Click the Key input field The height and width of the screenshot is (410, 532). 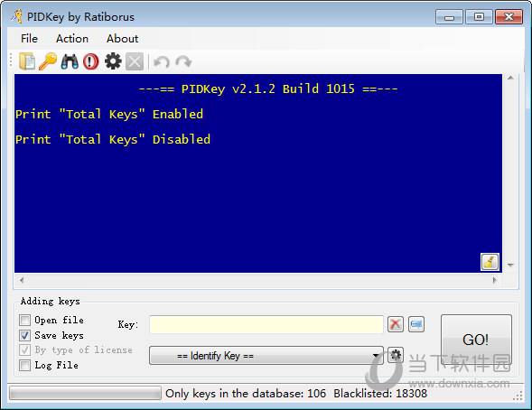[266, 324]
